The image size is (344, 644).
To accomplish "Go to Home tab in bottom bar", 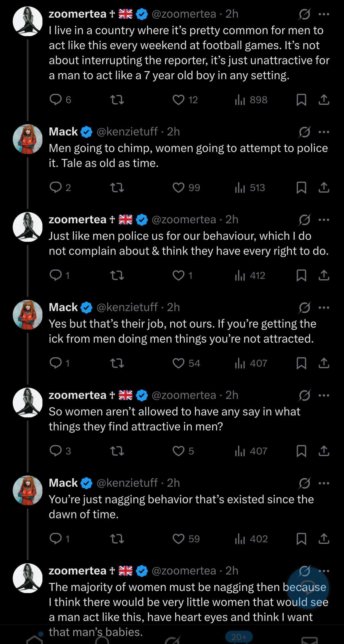I will [x=35, y=639].
